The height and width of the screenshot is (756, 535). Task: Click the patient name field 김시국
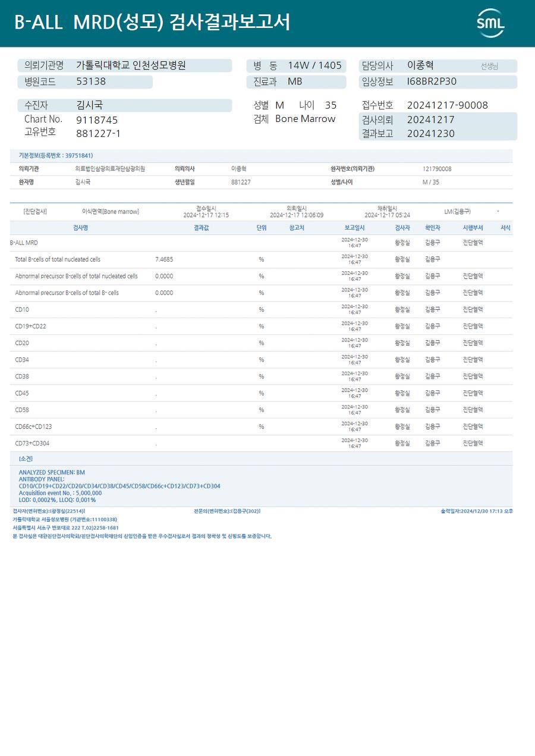pos(125,105)
